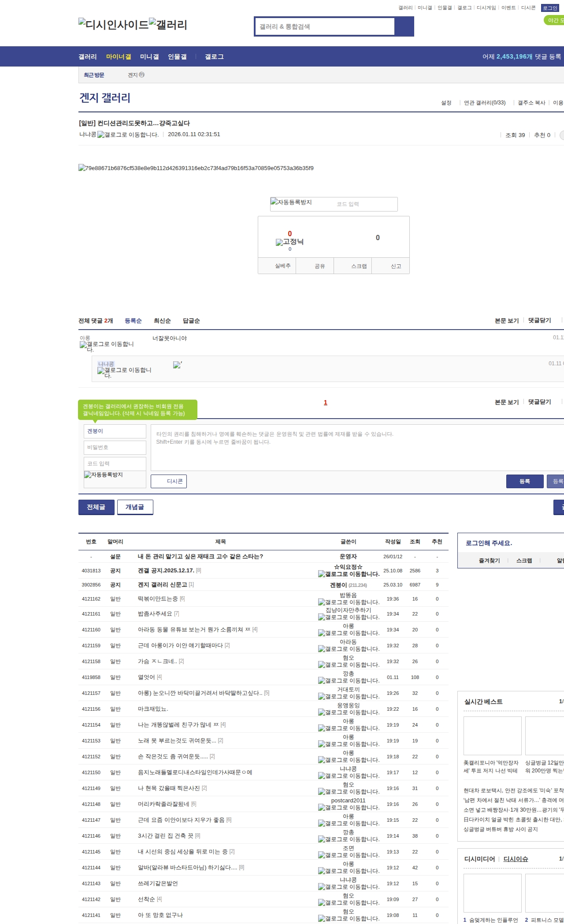This screenshot has width=564, height=924.
Task: Sort comments by 최신순
Action: 162,321
